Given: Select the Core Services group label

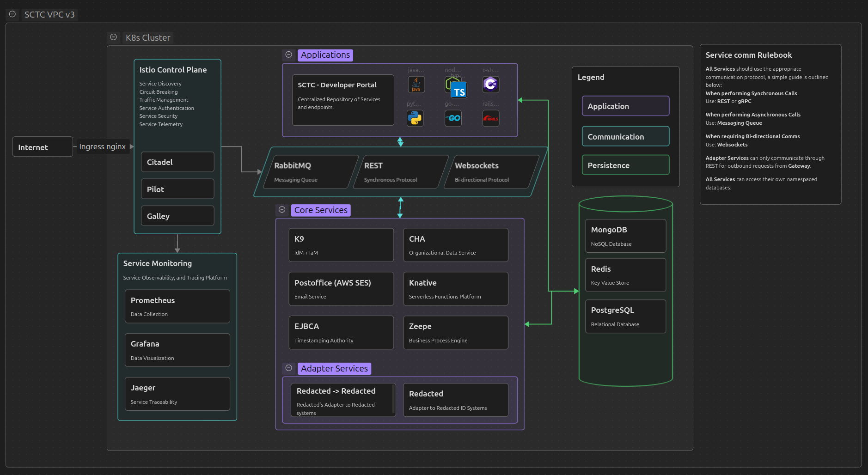Looking at the screenshot, I should [321, 210].
